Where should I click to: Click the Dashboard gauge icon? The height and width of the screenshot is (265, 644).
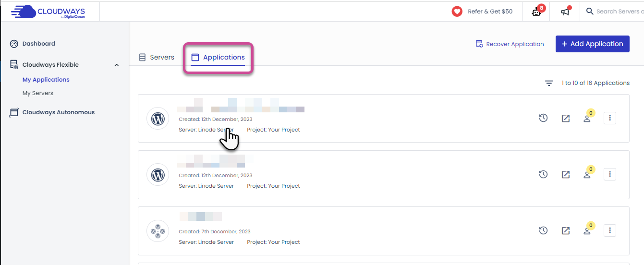click(14, 44)
